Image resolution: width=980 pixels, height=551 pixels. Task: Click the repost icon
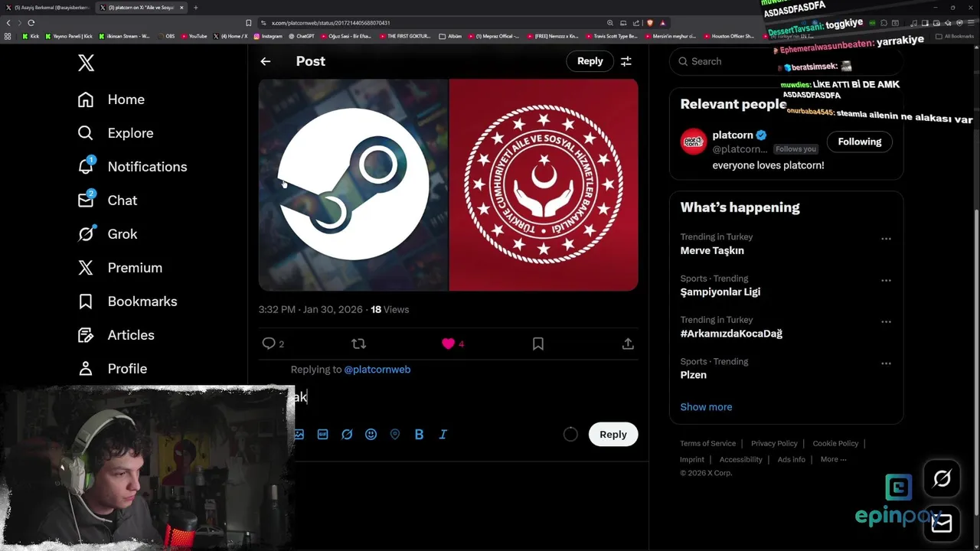click(358, 344)
